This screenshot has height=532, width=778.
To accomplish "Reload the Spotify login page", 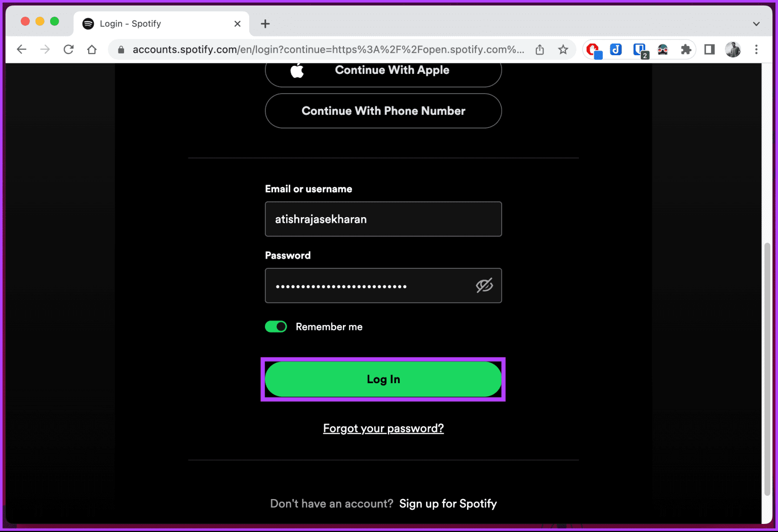I will coord(68,49).
